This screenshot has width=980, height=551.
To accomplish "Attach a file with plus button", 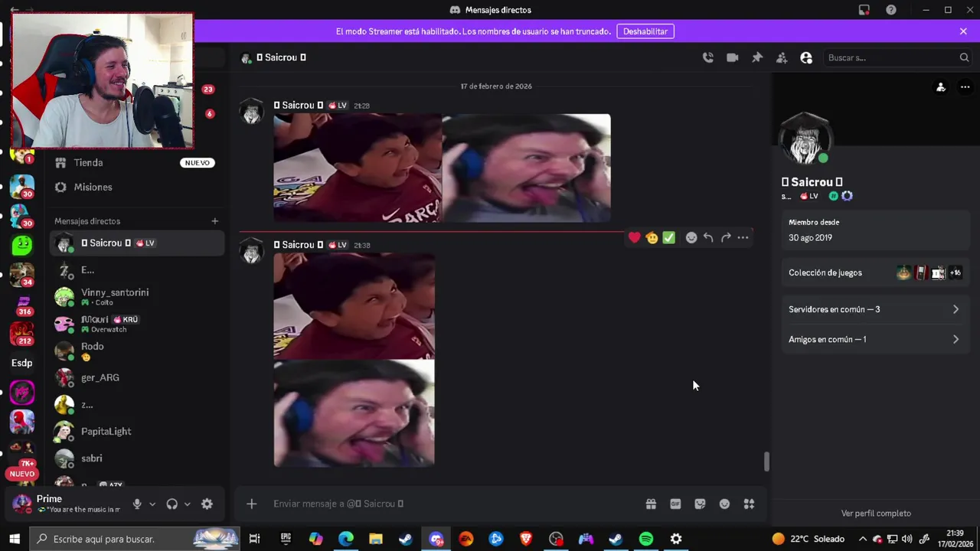I will coord(251,504).
